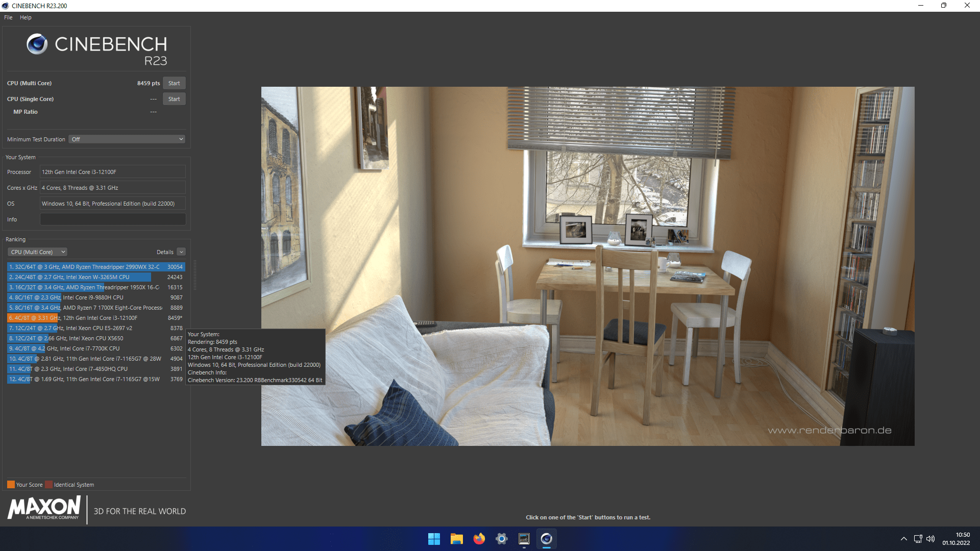Click the Info input field
This screenshot has width=980, height=551.
[x=113, y=219]
